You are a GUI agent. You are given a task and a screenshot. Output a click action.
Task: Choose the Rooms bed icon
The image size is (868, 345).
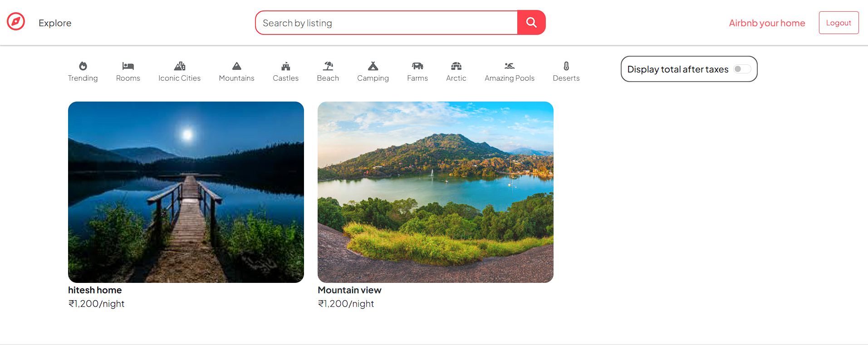(128, 66)
